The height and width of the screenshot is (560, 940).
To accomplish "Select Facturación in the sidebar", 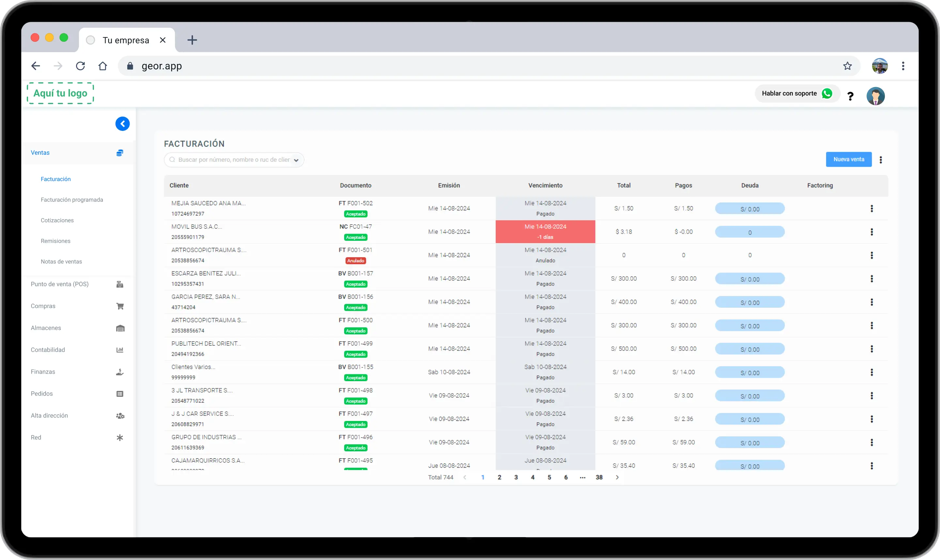I will (x=55, y=179).
